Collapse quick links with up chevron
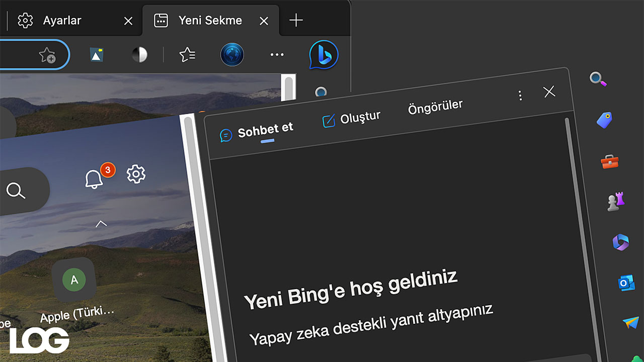The height and width of the screenshot is (362, 644). coord(101,224)
